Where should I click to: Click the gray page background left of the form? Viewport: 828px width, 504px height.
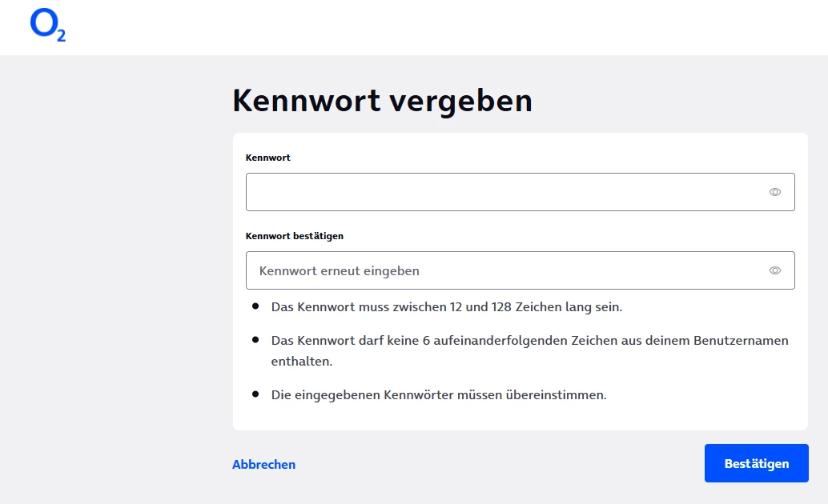tap(112, 280)
